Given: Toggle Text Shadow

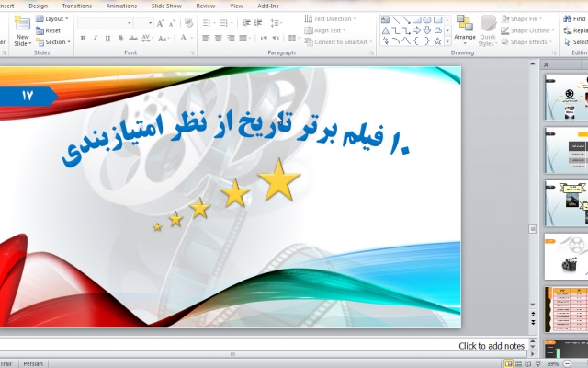Looking at the screenshot, I should 120,39.
